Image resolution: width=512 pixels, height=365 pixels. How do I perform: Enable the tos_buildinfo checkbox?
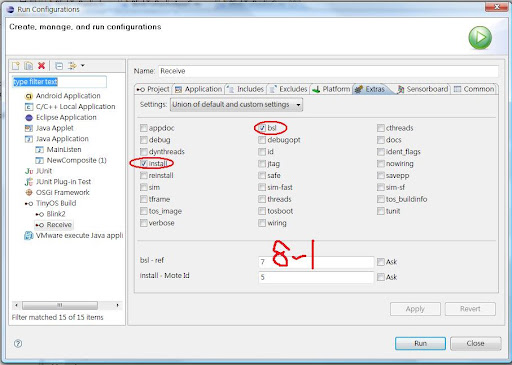tap(381, 199)
